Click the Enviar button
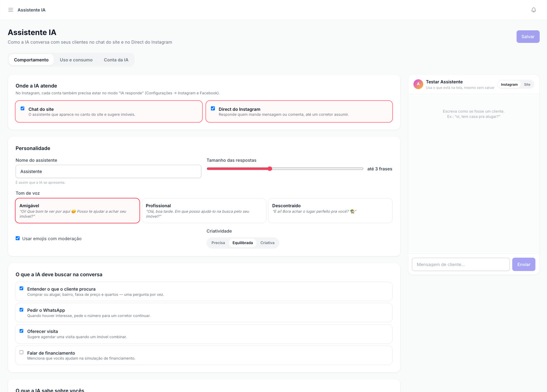This screenshot has height=392, width=547. pyautogui.click(x=524, y=264)
